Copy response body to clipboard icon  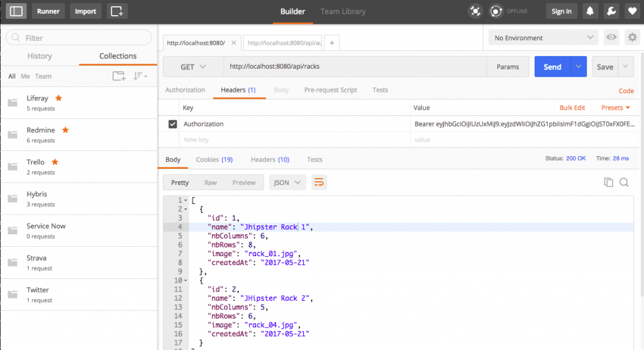608,183
